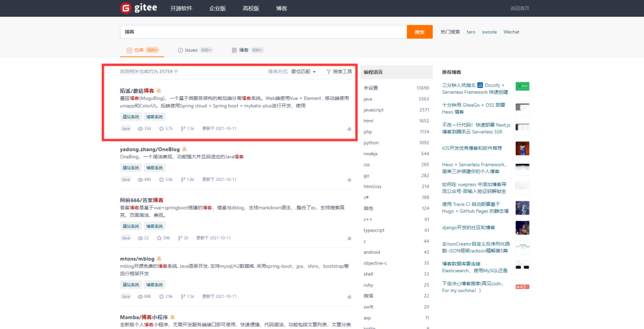
Task: Click thumbnail for django开发的社区和博客
Action: tap(522, 227)
